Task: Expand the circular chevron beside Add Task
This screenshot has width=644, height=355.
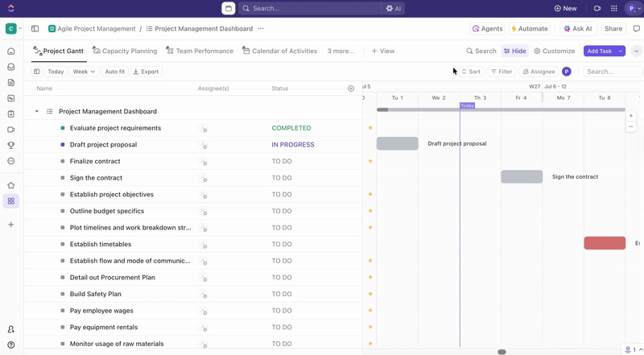Action: click(x=636, y=51)
